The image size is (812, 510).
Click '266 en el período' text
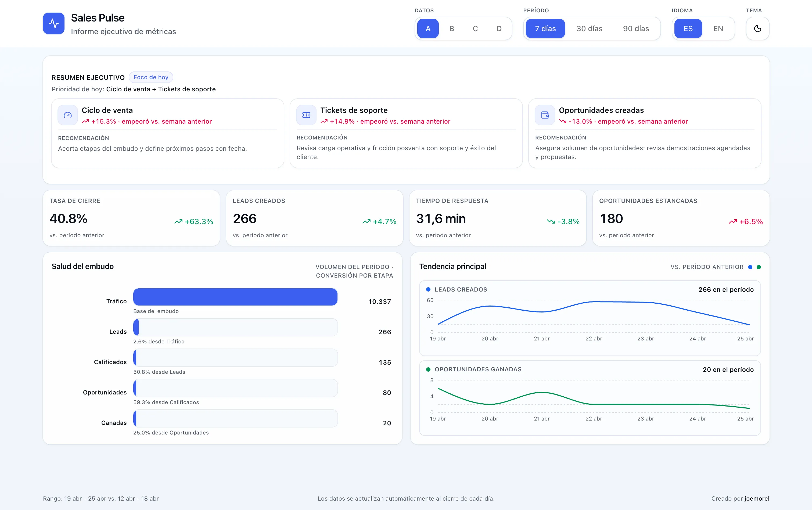(726, 289)
